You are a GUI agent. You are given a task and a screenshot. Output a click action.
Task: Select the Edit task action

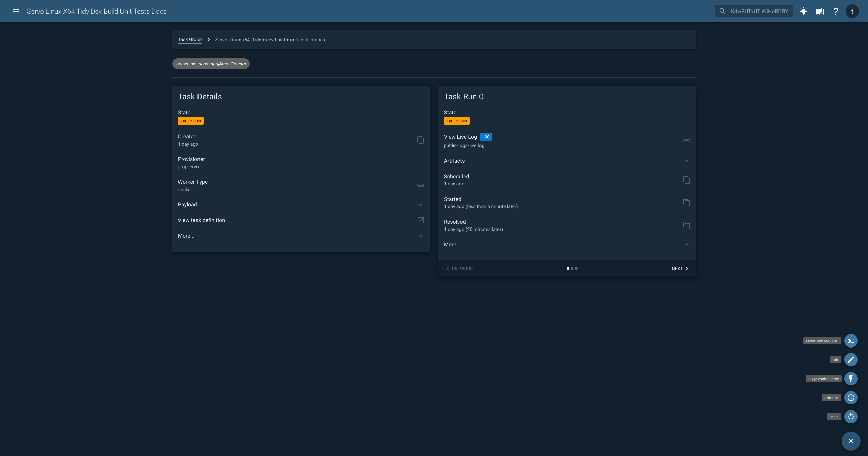tap(851, 360)
